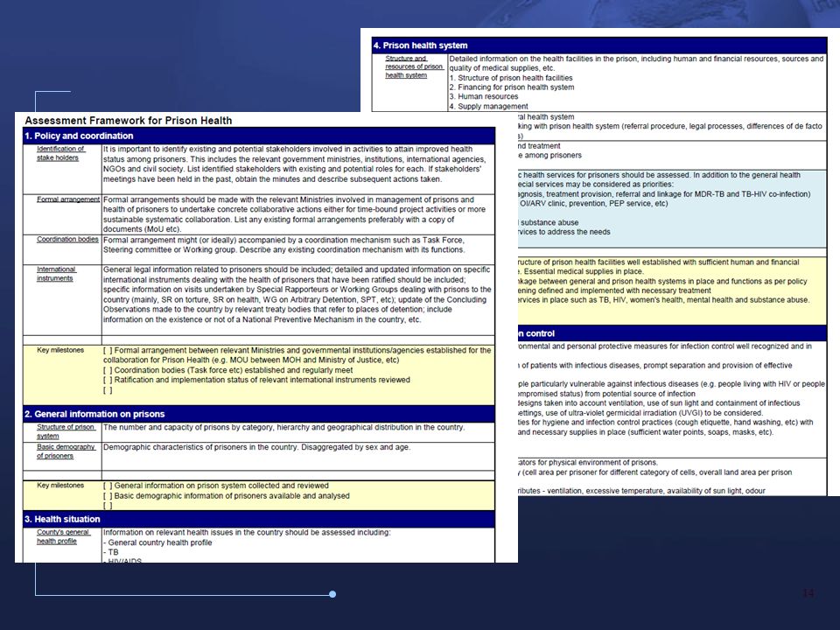Tick the "Coordination bodies (Task force etc)" checkbox

pos(108,370)
